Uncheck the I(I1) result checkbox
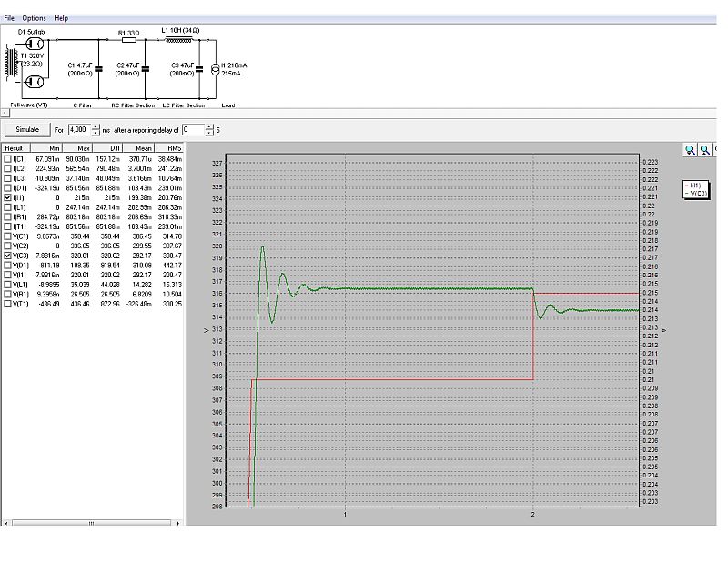Screen dimensions: 728x582 [7, 197]
